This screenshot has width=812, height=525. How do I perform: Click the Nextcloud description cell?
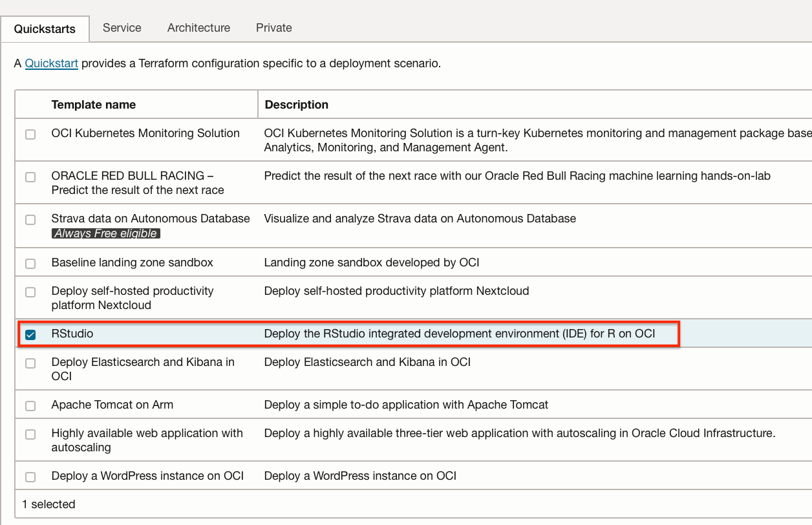[397, 291]
